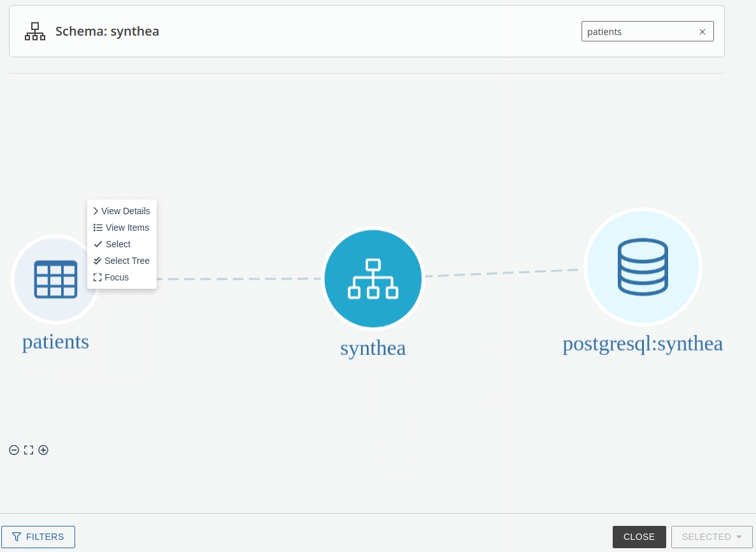Choose View Details from context menu

(122, 211)
